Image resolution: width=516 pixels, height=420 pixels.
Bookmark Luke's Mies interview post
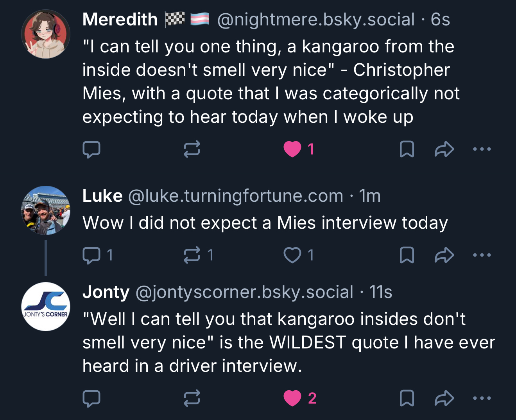(x=407, y=255)
